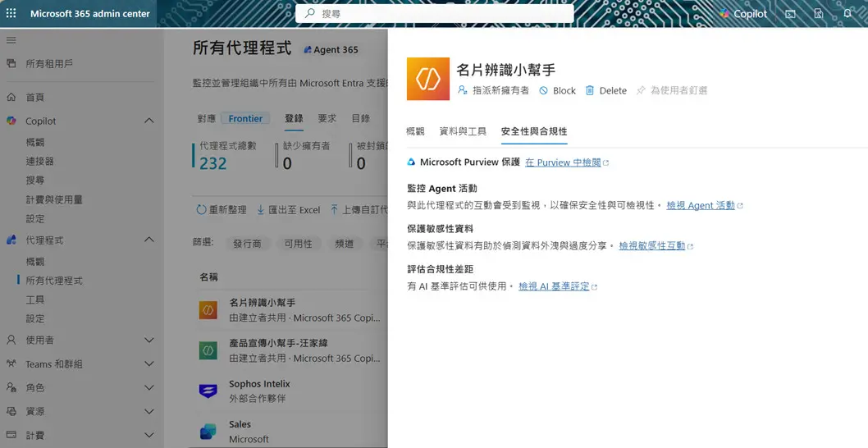Click the Microsoft Purview shield icon
The height and width of the screenshot is (448, 868).
tap(411, 162)
